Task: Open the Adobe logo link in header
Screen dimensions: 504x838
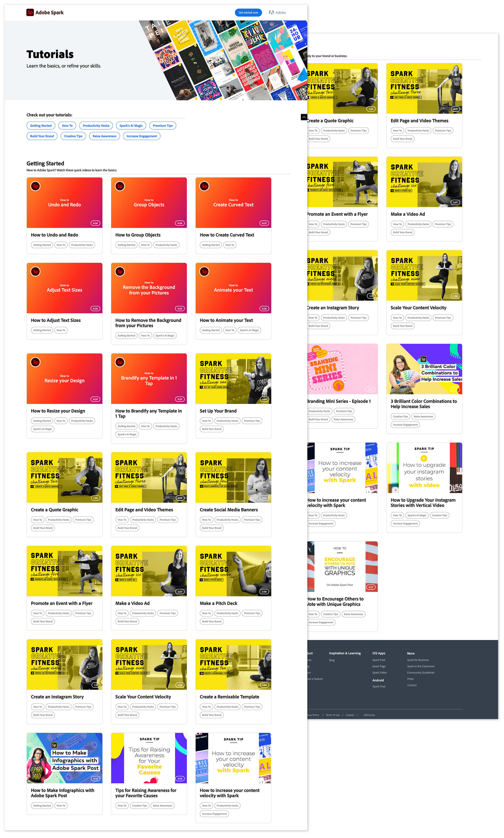Action: [277, 13]
